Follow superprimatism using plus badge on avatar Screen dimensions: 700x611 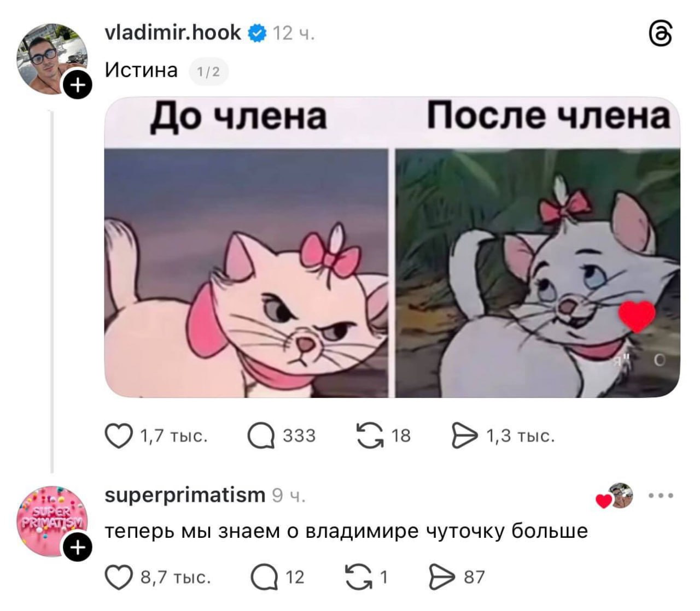(79, 548)
